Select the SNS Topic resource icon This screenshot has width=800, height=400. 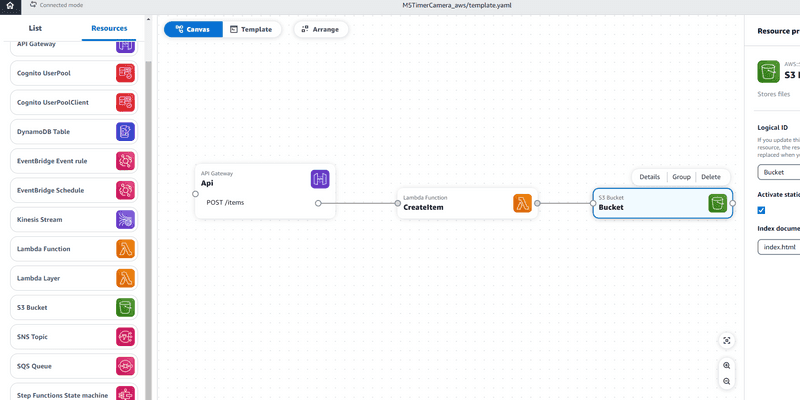126,337
